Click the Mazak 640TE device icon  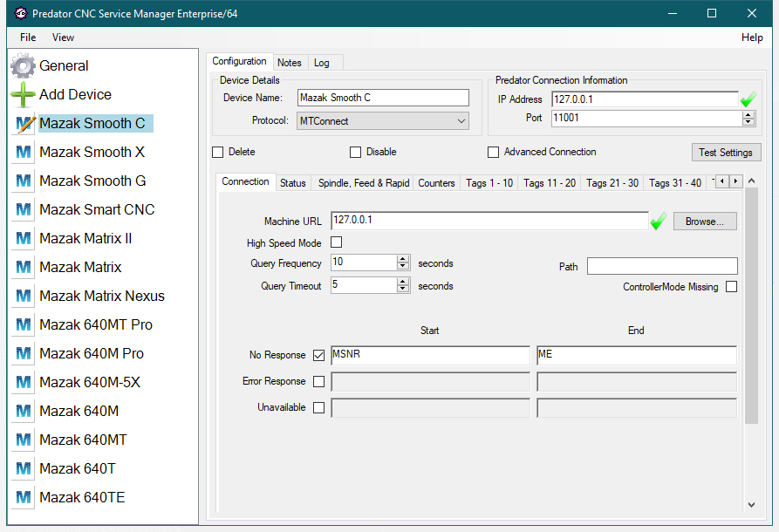(x=24, y=498)
